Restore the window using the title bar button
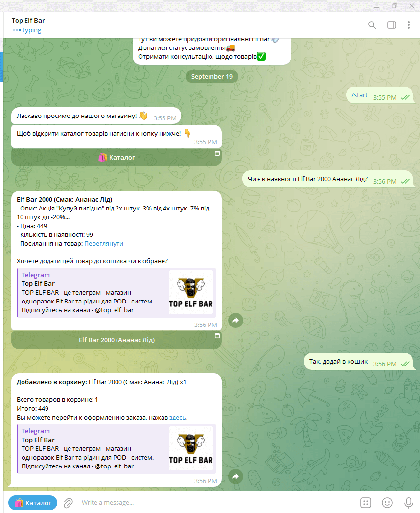This screenshot has height=513, width=420. [x=394, y=6]
